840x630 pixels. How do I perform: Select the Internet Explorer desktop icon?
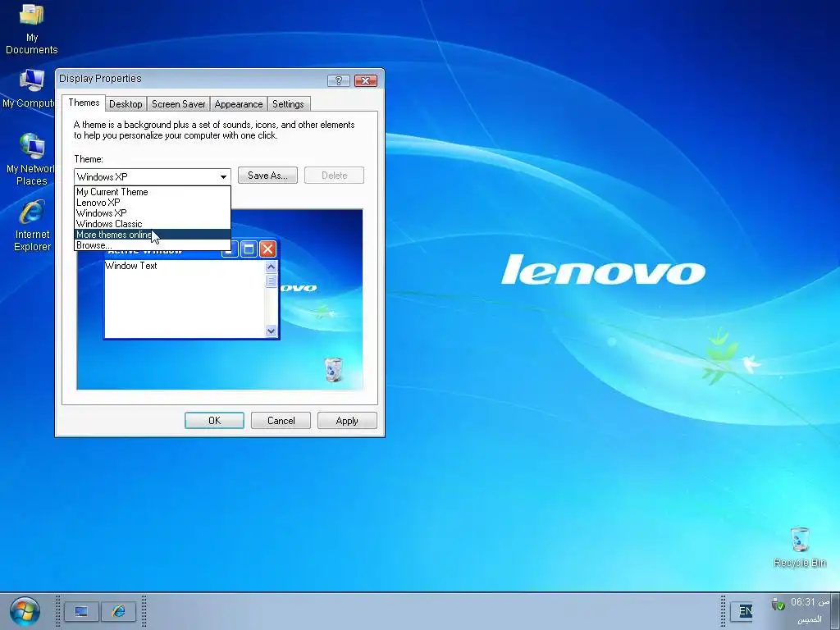(32, 225)
